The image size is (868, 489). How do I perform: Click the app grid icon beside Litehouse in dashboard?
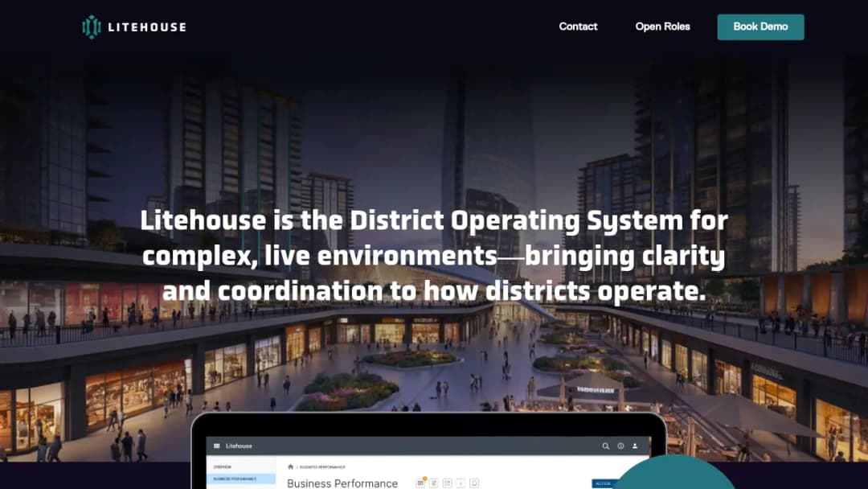pyautogui.click(x=217, y=446)
